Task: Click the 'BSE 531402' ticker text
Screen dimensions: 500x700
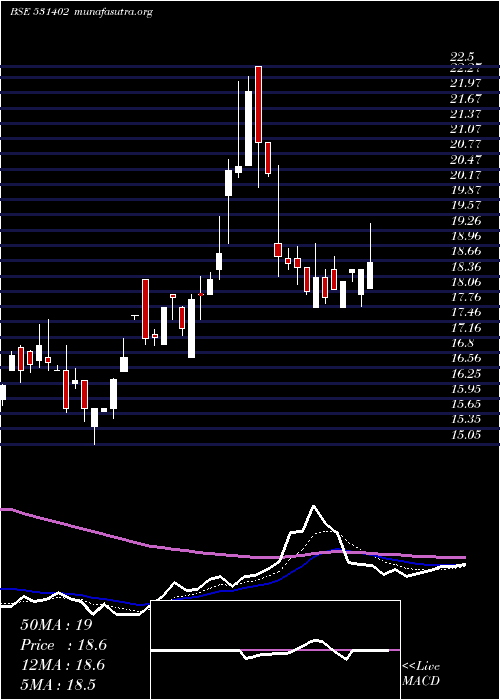Action: (39, 12)
